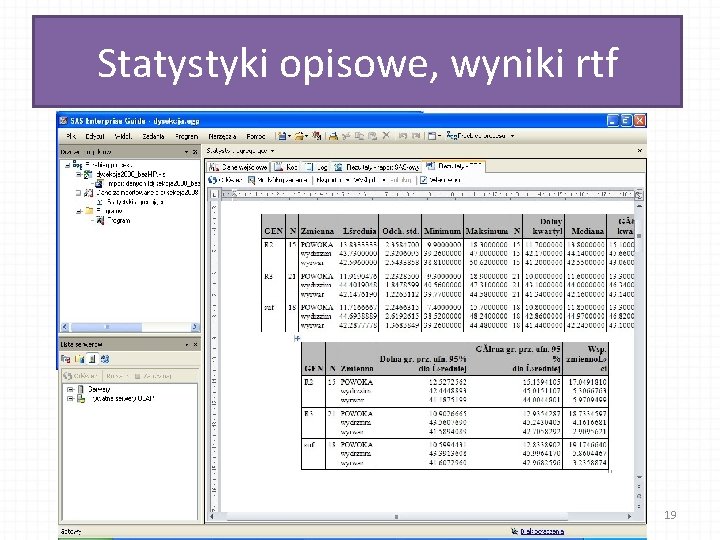Click the Paste clipboard toolbar icon
720x540 pixels.
point(372,136)
